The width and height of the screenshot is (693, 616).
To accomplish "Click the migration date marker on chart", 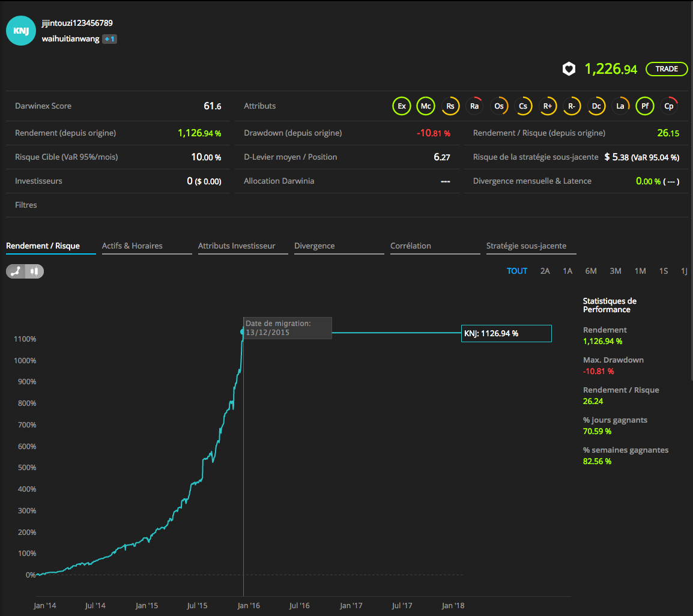I will tap(242, 331).
